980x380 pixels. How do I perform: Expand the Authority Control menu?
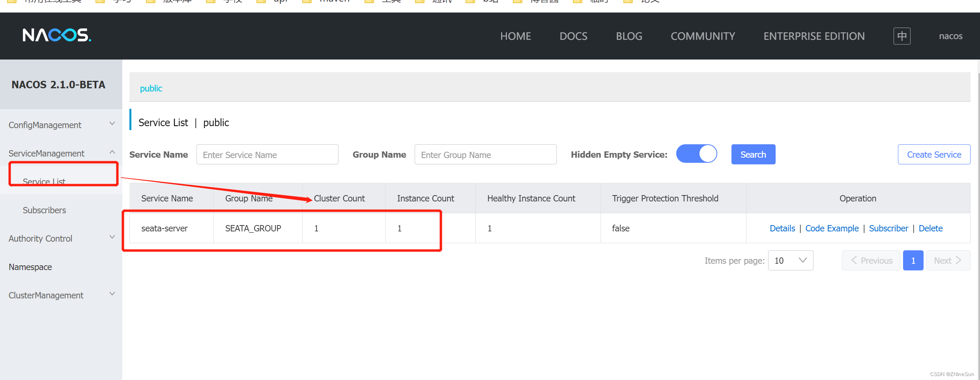coord(61,238)
